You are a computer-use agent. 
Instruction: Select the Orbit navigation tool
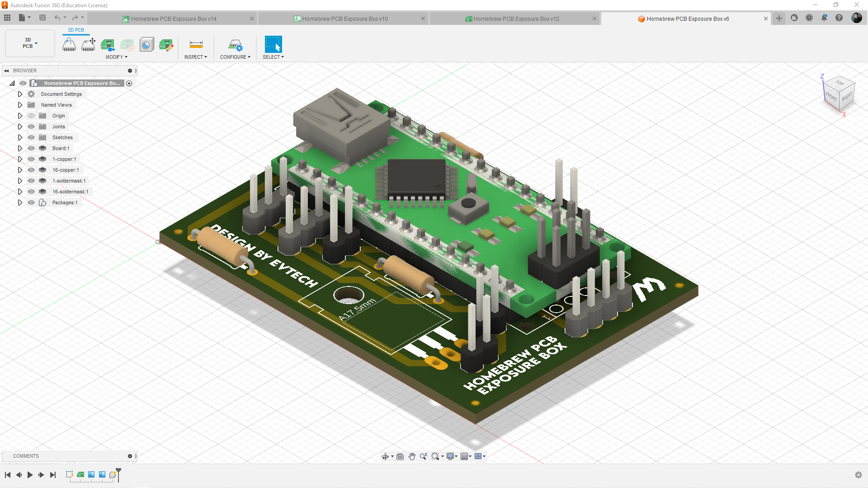coord(385,456)
